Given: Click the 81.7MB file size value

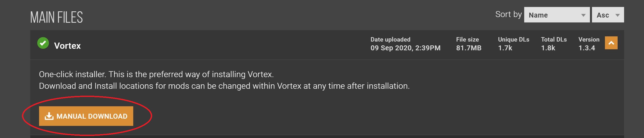Looking at the screenshot, I should coord(469,48).
